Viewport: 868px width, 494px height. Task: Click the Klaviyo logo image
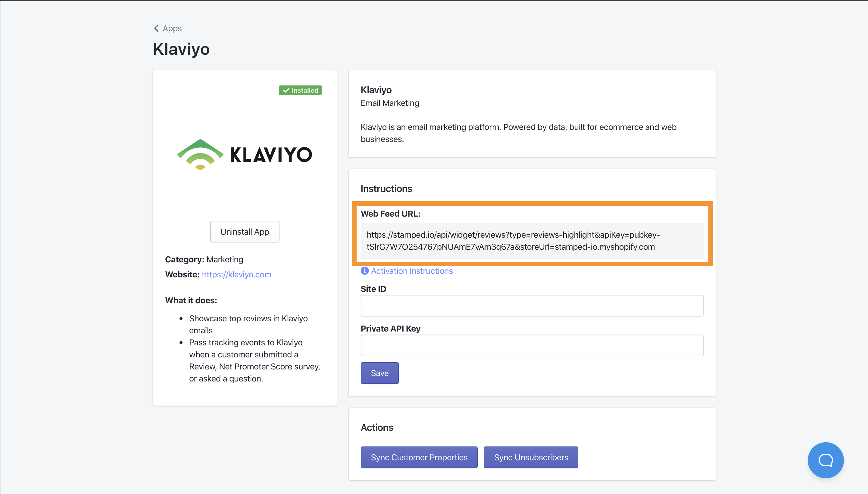coord(245,155)
